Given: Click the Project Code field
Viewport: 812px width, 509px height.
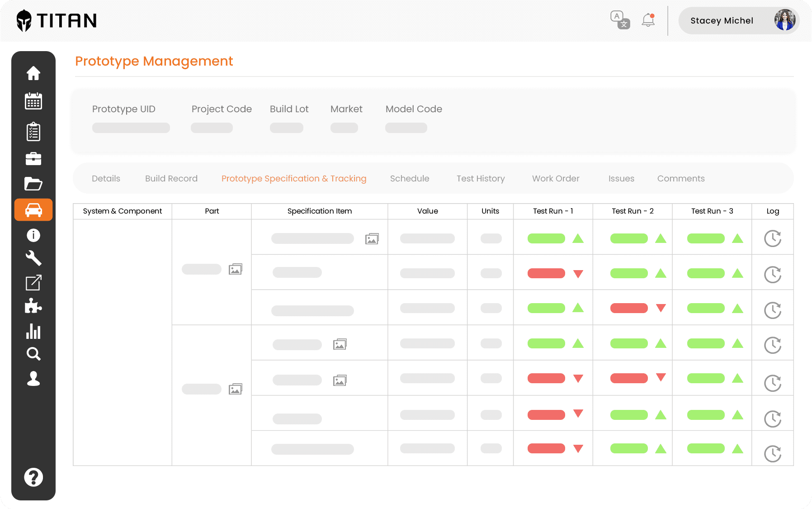Looking at the screenshot, I should click(x=212, y=128).
